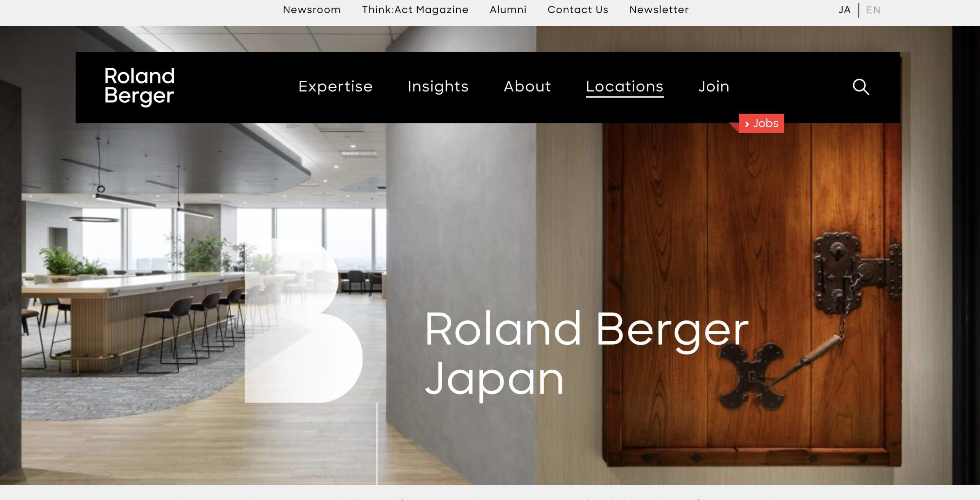Visit the Alumni page
The width and height of the screenshot is (980, 500).
pos(508,10)
